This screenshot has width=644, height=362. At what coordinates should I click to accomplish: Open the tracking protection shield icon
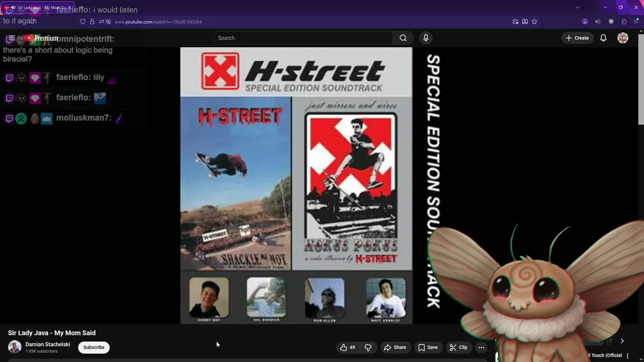coord(83,22)
